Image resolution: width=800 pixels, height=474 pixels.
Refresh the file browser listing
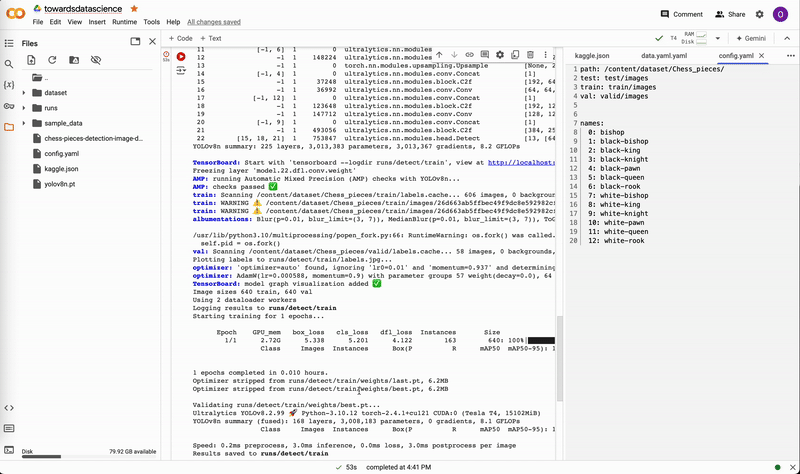53,60
